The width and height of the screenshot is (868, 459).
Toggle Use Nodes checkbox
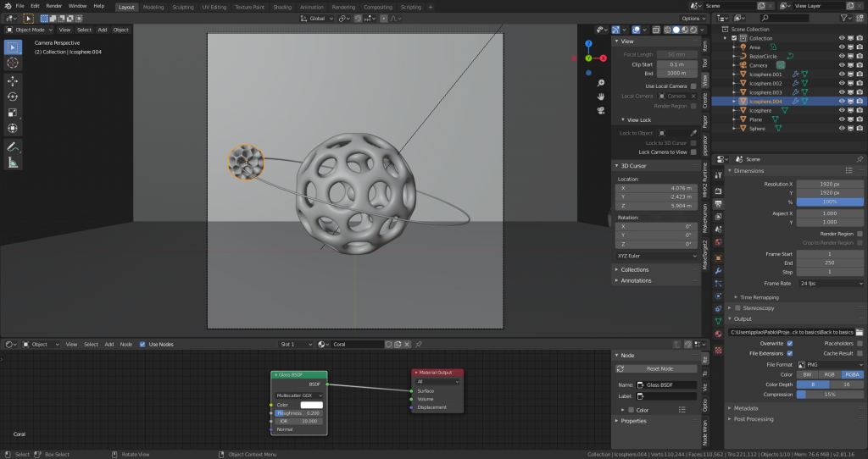142,345
